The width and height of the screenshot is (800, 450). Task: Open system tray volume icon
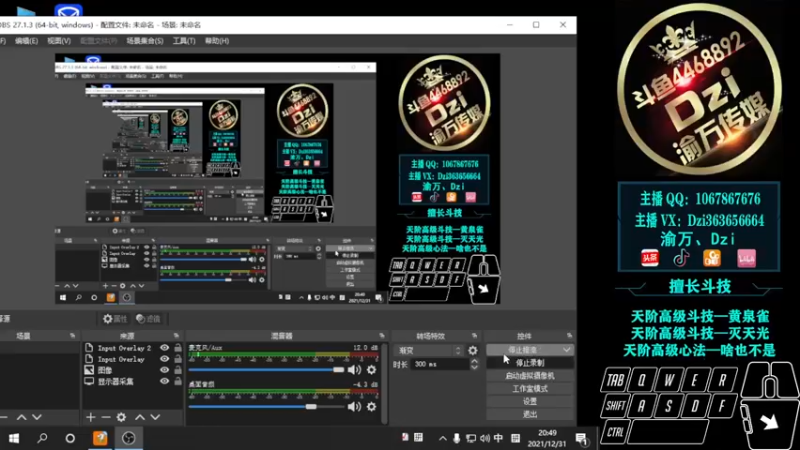484,438
